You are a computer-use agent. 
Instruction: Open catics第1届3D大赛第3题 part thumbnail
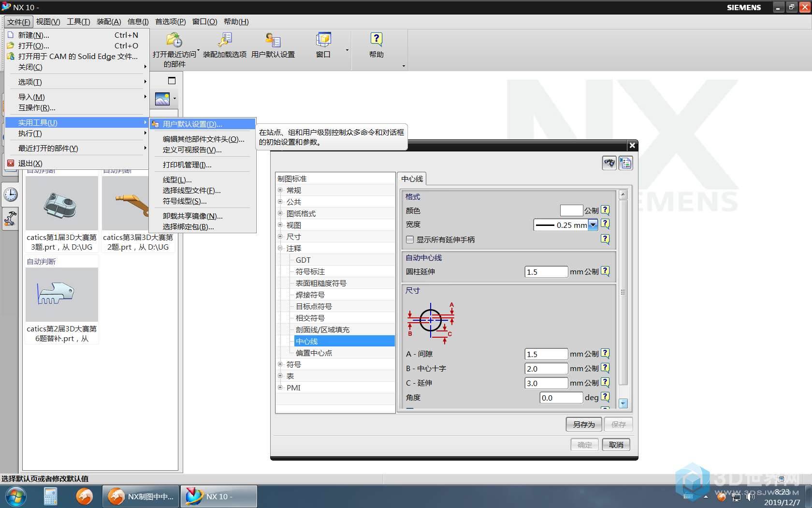(62, 203)
